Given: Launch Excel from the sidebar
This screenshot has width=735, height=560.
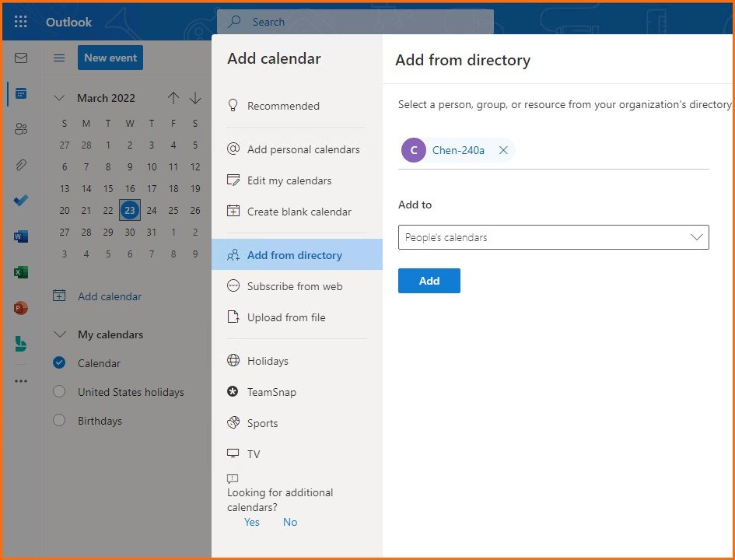Looking at the screenshot, I should pos(21,272).
